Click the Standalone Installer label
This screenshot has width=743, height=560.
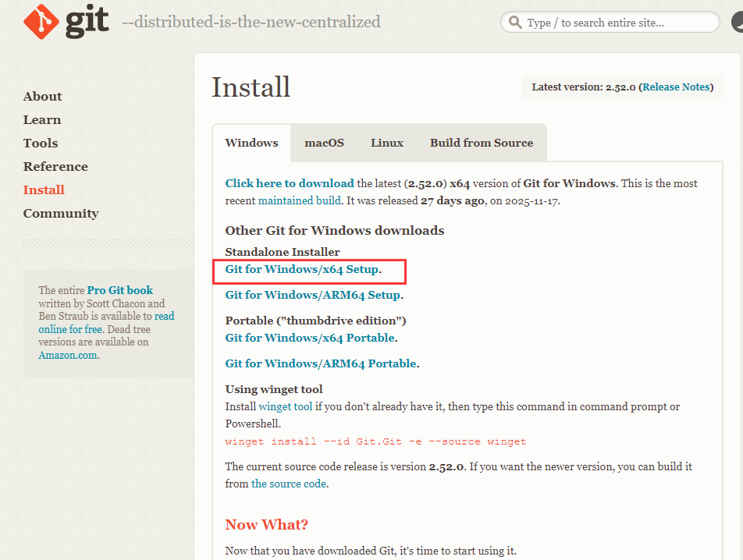(283, 252)
